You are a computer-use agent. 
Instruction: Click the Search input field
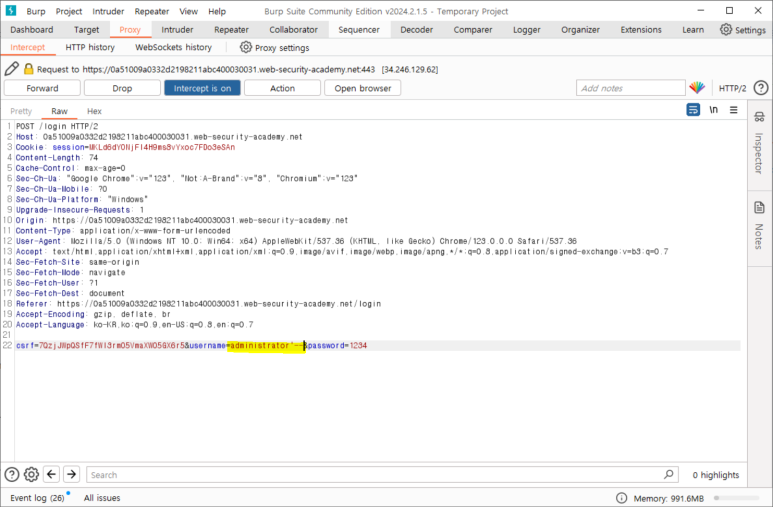[x=375, y=474]
